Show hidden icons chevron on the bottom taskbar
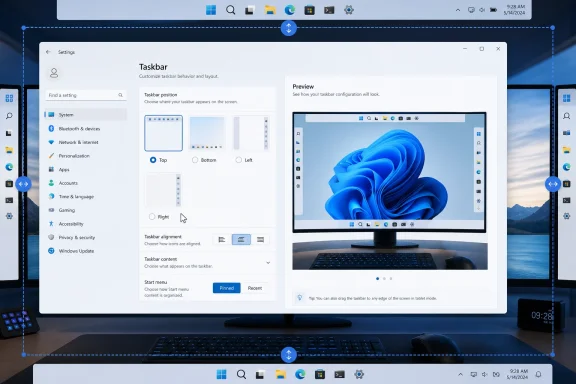576x384 pixels. (x=460, y=374)
